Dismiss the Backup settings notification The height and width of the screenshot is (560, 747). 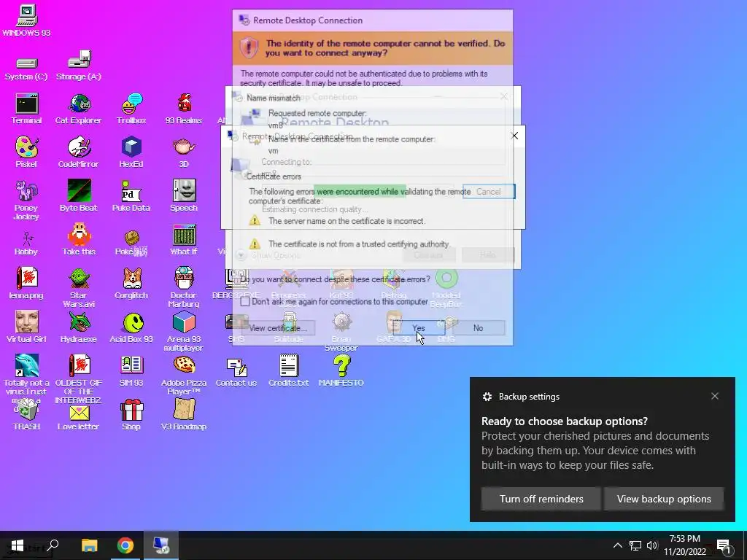tap(715, 396)
